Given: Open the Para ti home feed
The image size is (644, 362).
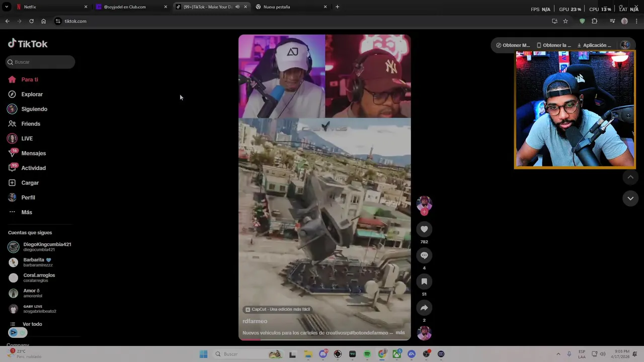Looking at the screenshot, I should pyautogui.click(x=23, y=79).
